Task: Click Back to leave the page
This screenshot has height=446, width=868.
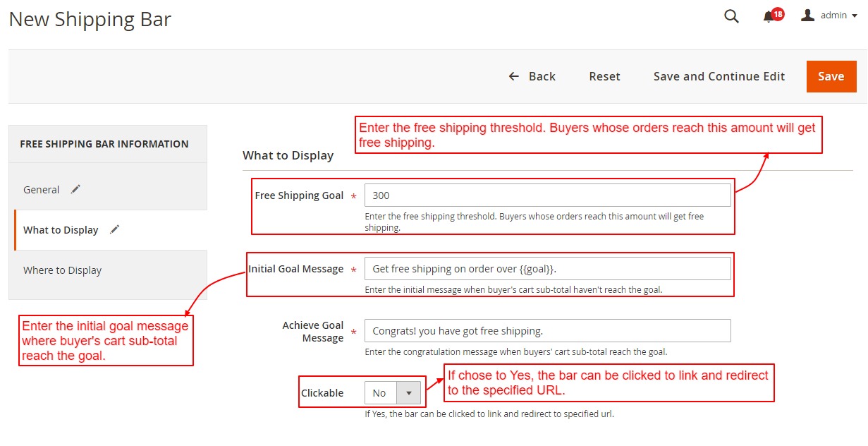Action: pyautogui.click(x=540, y=76)
